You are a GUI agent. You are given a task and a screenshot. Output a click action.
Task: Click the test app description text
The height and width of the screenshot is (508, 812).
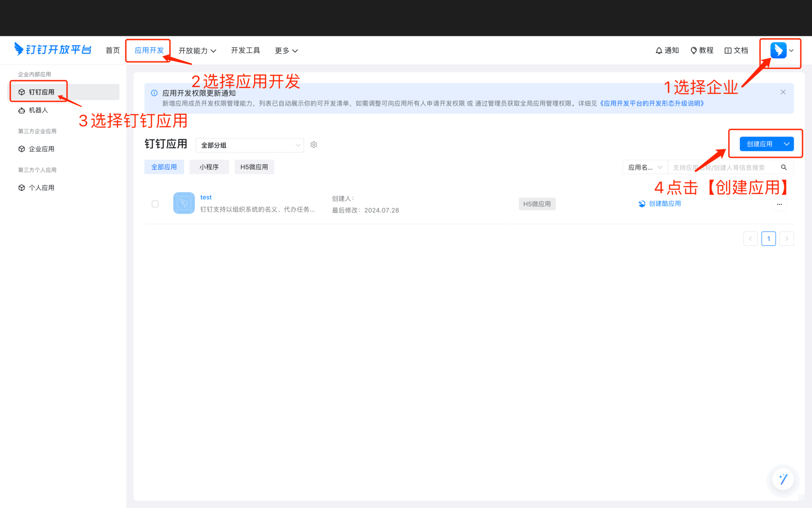pyautogui.click(x=258, y=209)
